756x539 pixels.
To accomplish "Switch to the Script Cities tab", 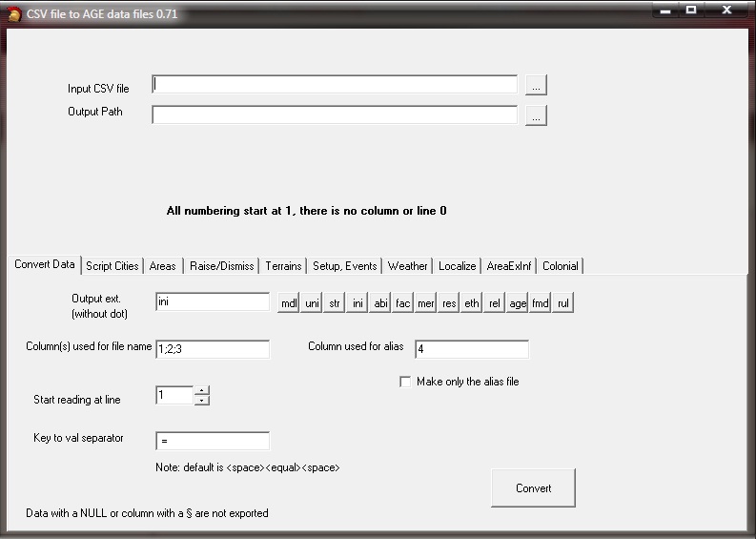I will click(112, 266).
